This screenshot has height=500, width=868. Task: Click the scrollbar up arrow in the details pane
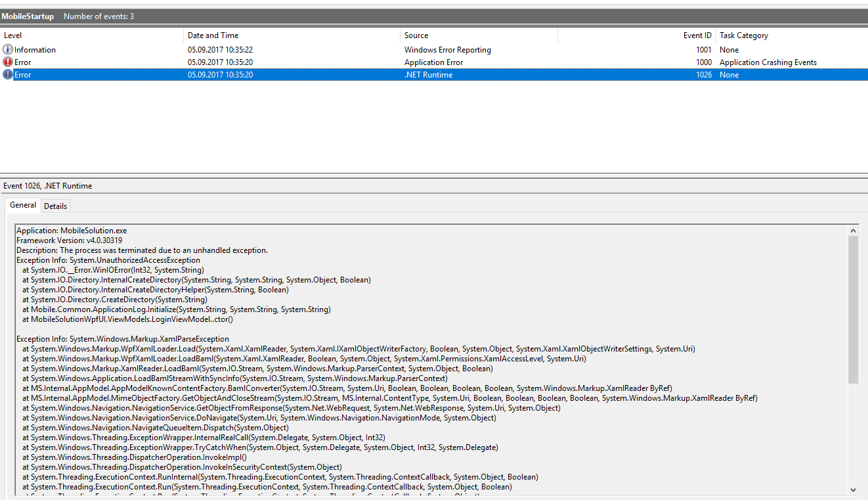click(854, 229)
